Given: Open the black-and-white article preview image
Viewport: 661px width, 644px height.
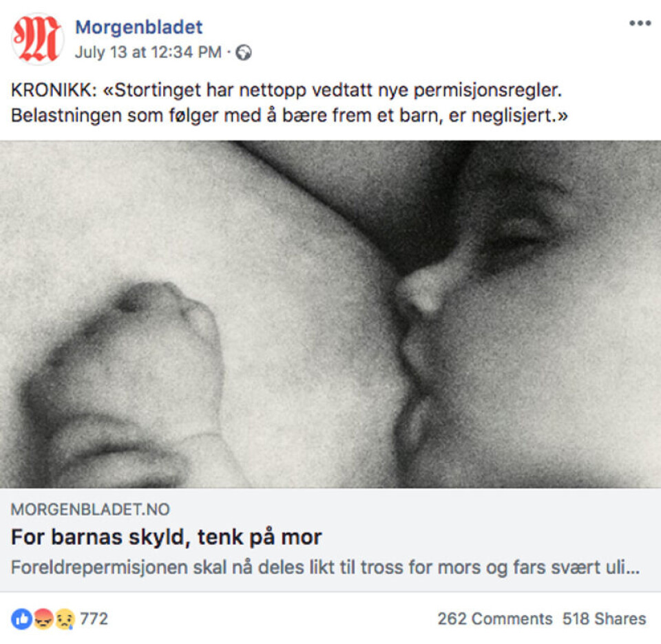Looking at the screenshot, I should click(330, 314).
